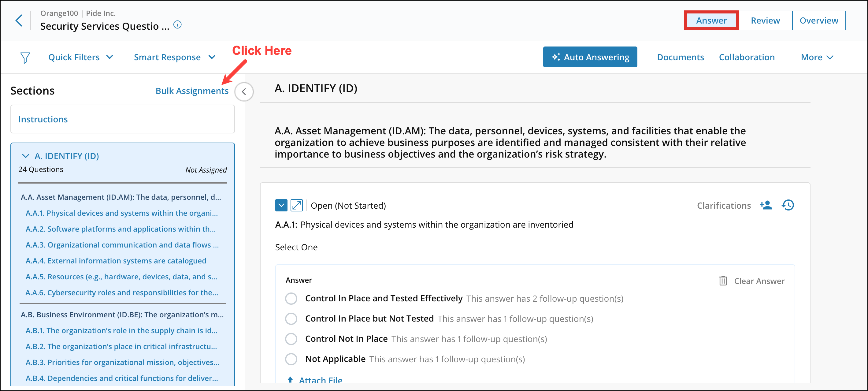This screenshot has height=391, width=868.
Task: Open Smart Response dropdown
Action: [x=175, y=57]
